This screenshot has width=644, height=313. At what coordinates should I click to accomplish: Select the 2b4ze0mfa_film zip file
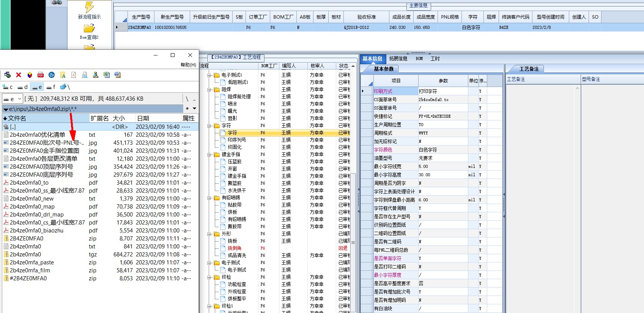(x=30, y=270)
